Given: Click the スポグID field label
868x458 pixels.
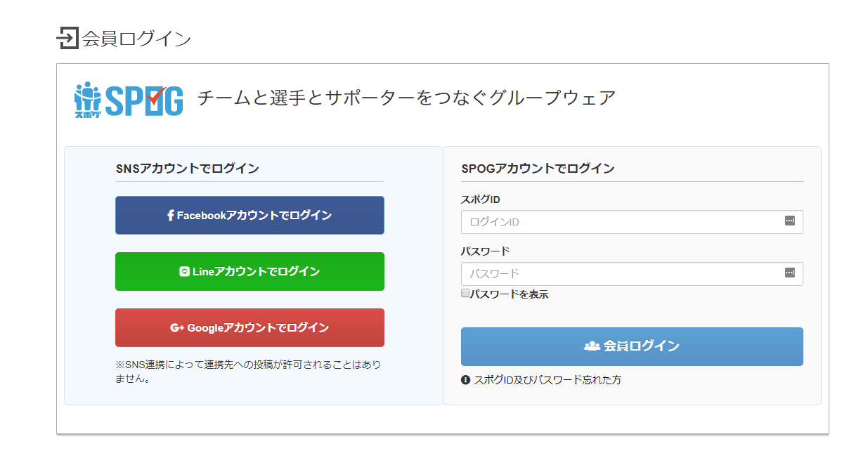Looking at the screenshot, I should [x=480, y=199].
